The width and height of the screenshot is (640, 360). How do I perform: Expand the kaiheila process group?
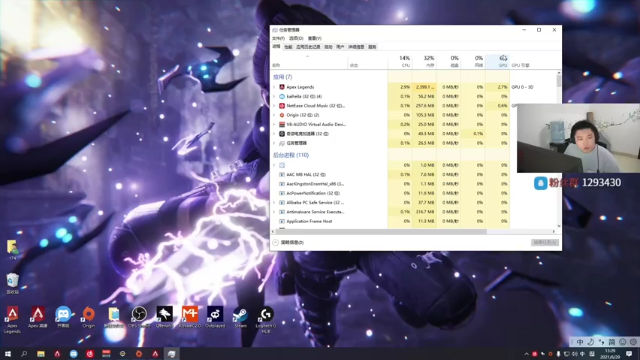pyautogui.click(x=274, y=96)
